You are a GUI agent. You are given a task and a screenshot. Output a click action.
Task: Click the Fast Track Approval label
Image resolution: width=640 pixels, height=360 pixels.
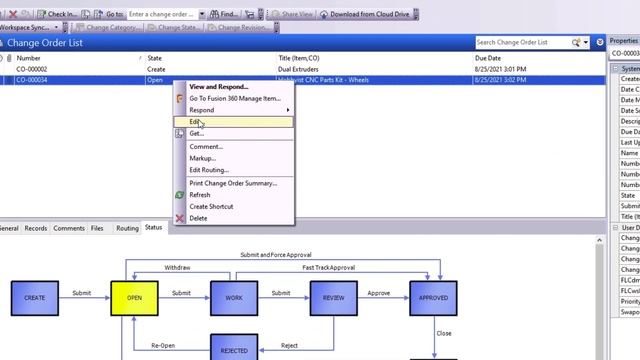point(329,268)
